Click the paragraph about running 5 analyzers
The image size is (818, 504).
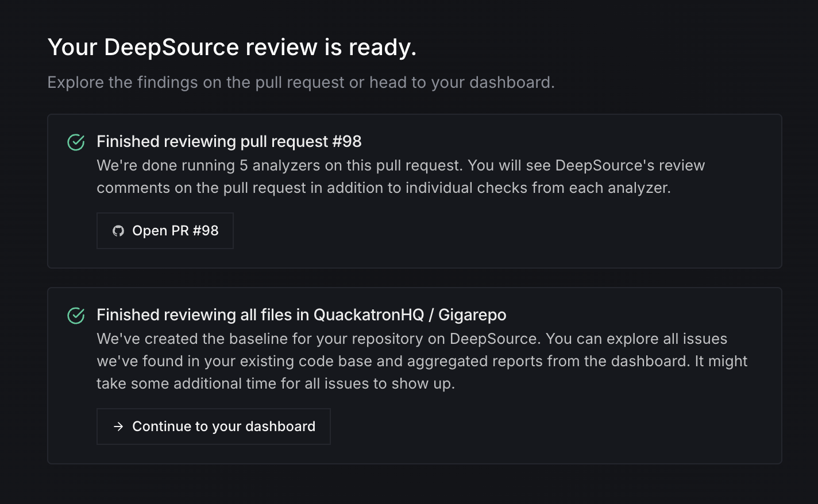400,177
